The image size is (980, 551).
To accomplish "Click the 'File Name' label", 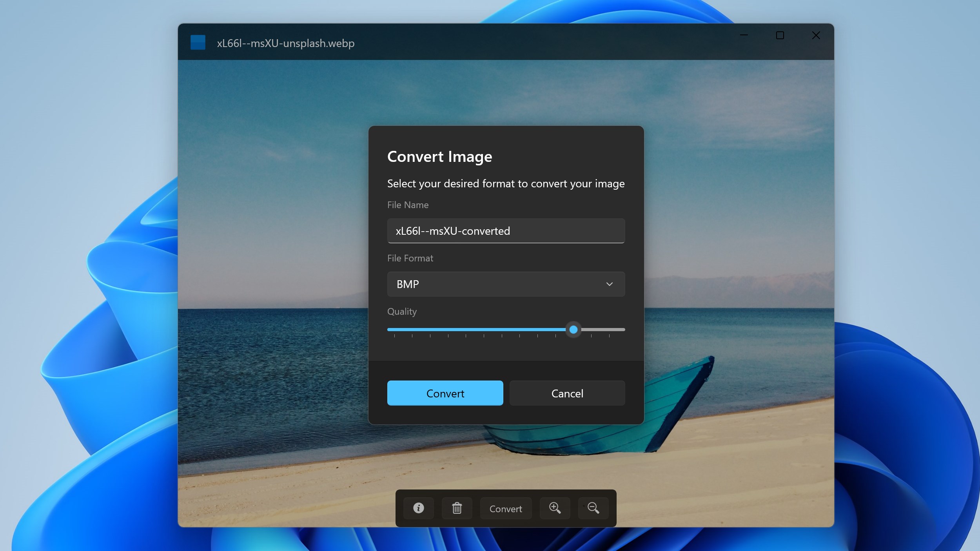I will [x=408, y=205].
